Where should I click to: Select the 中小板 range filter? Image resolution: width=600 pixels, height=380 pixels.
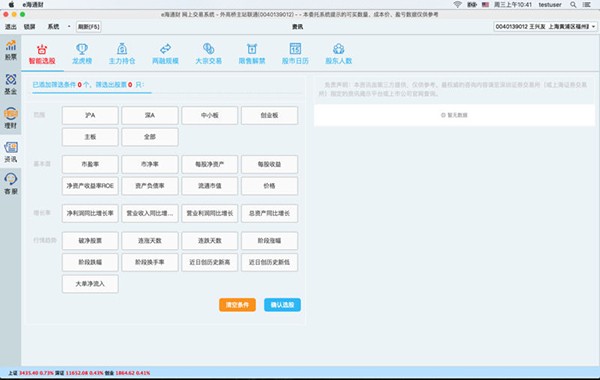[209, 115]
